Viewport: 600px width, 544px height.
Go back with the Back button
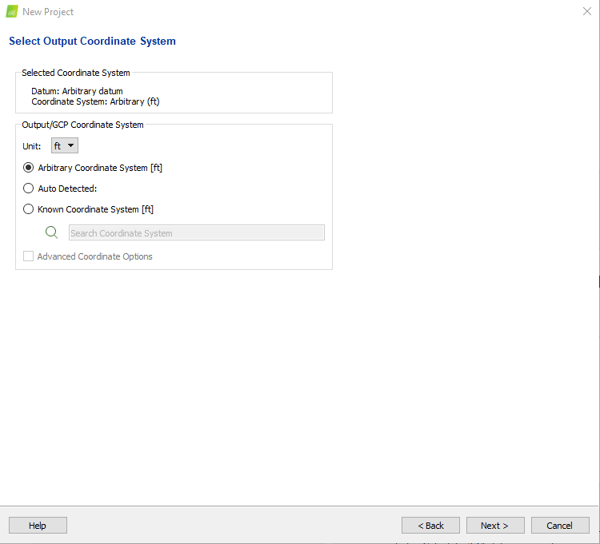pyautogui.click(x=430, y=525)
